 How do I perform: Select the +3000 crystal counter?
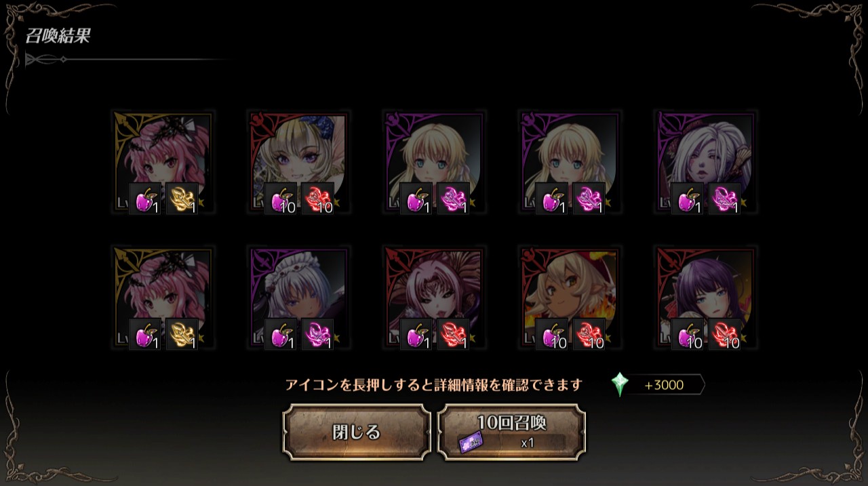(664, 385)
